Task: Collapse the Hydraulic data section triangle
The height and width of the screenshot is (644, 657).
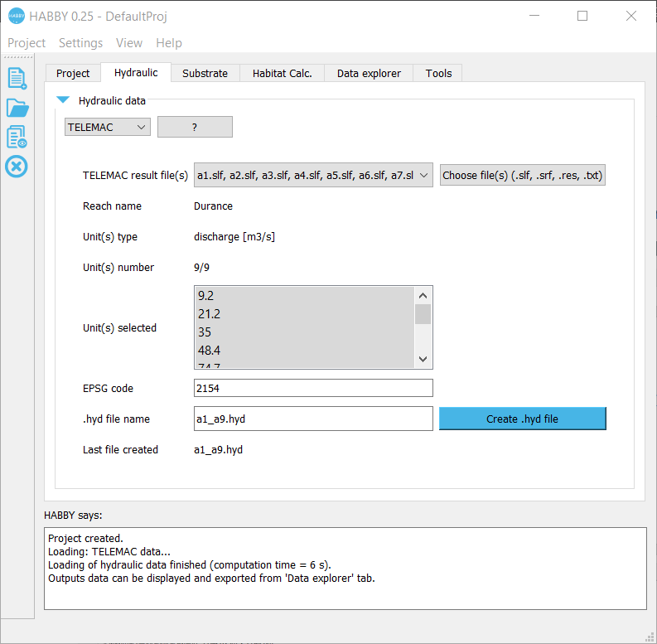Action: [x=63, y=100]
